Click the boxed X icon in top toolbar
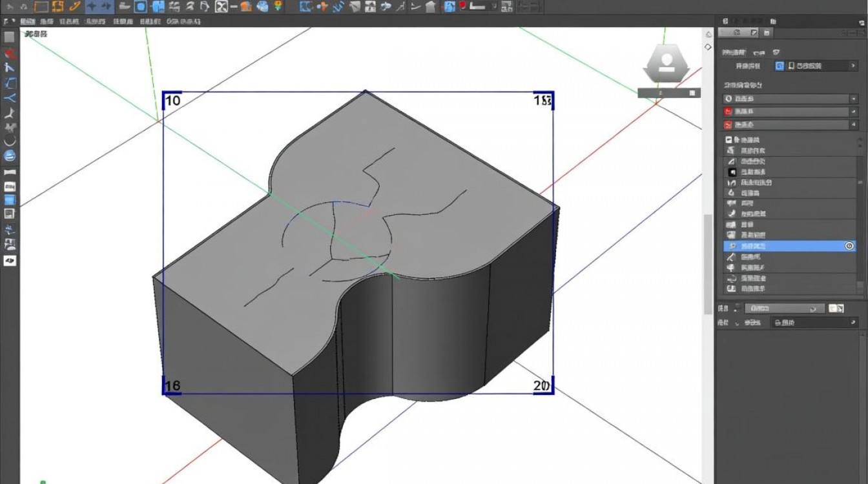Viewport: 868px width, 484px height. click(222, 6)
